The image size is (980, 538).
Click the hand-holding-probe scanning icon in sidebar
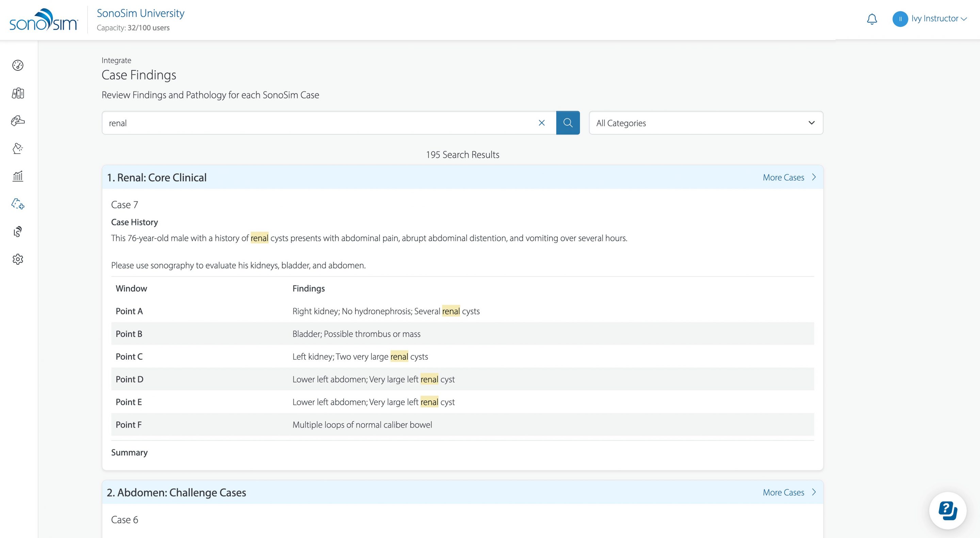(x=18, y=121)
